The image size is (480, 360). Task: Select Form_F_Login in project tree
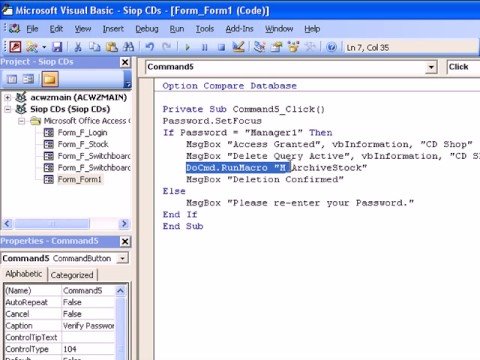click(x=82, y=133)
